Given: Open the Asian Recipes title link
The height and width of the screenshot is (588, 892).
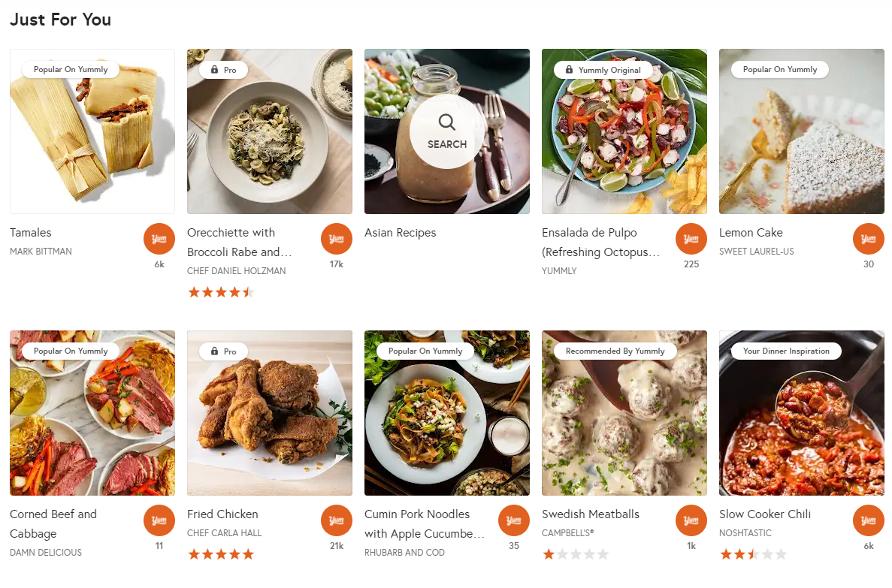Looking at the screenshot, I should click(x=400, y=233).
